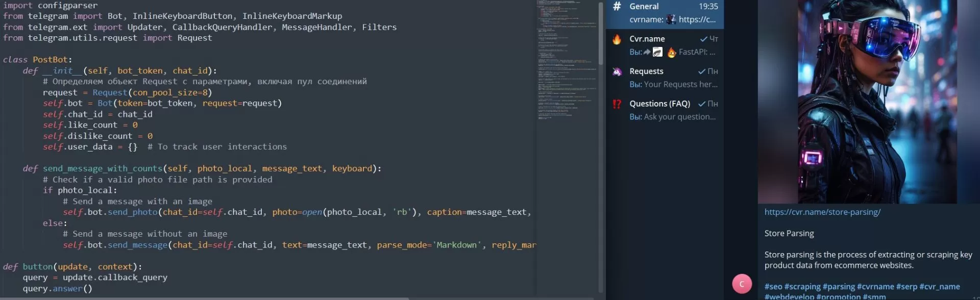Open the General topic
This screenshot has height=300, width=980.
665,13
